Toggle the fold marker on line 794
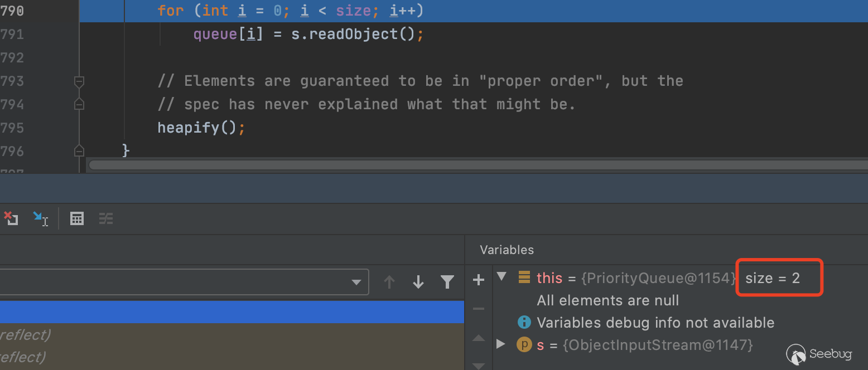This screenshot has width=868, height=370. [79, 104]
